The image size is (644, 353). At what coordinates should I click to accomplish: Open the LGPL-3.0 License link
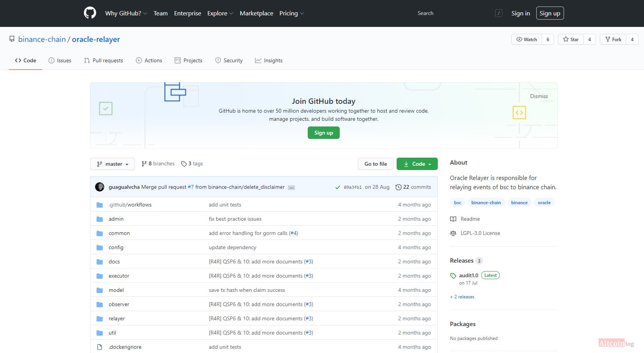point(475,233)
